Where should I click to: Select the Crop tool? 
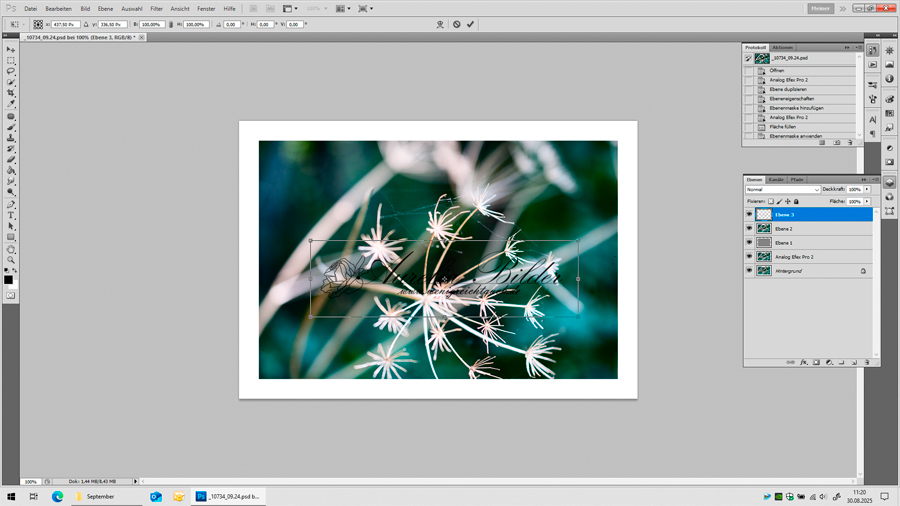(x=11, y=93)
